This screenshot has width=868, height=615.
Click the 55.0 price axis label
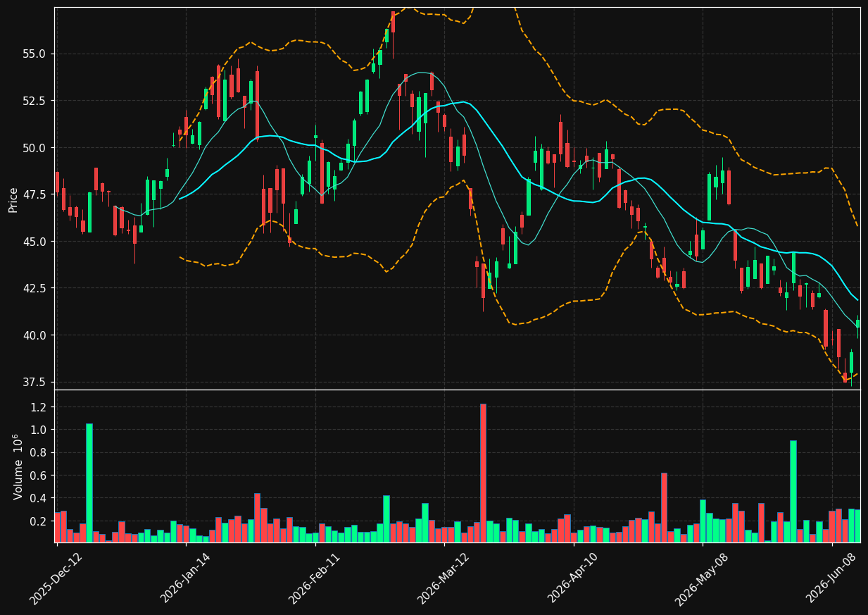(x=35, y=54)
